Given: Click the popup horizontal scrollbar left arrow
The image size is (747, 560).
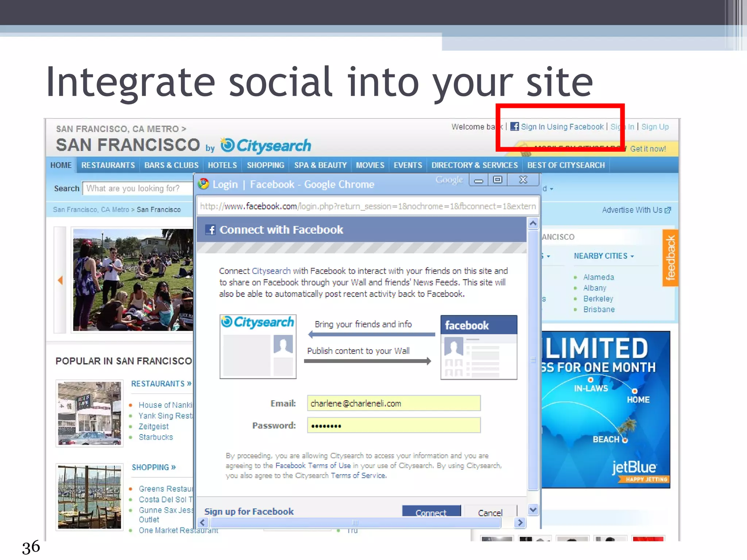Looking at the screenshot, I should click(203, 522).
